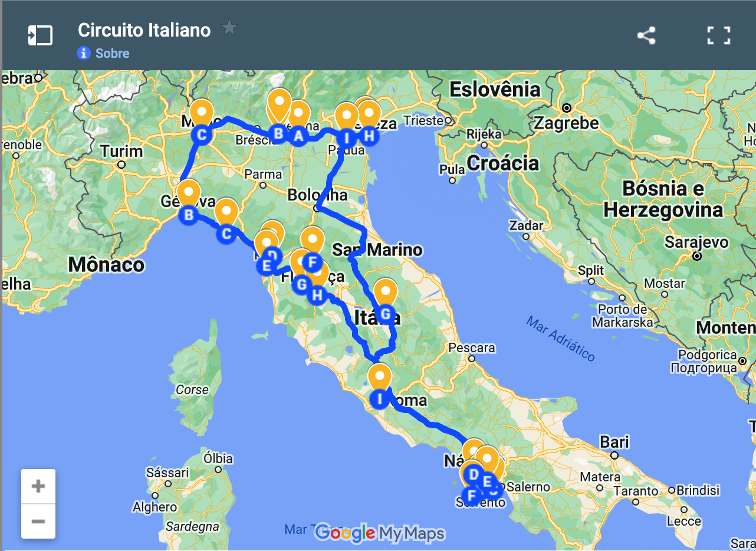Select blue marker F near Sorrento
The height and width of the screenshot is (551, 756).
[471, 496]
